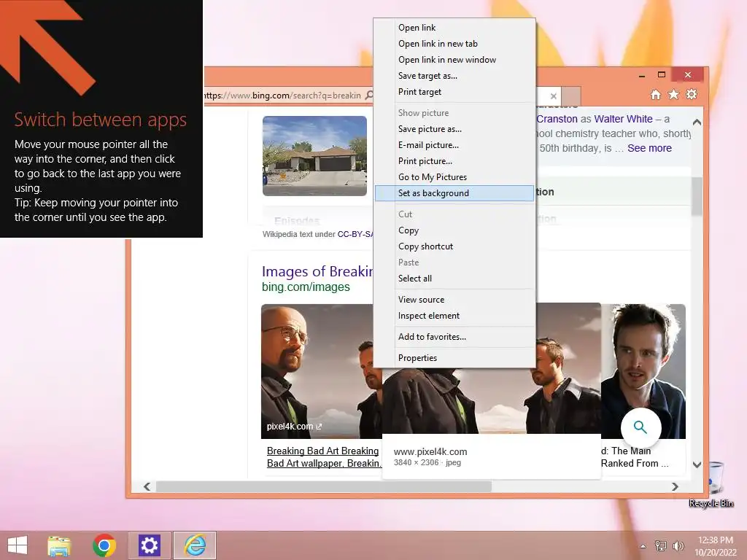The height and width of the screenshot is (560, 747).
Task: Open Breaking Bad Art wallpaper caption link
Action: coord(323,457)
